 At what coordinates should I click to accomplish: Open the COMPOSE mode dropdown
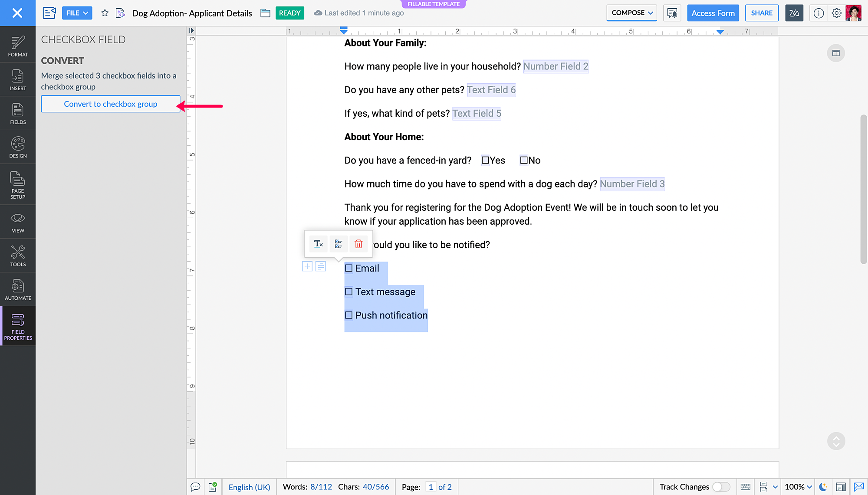coord(631,13)
